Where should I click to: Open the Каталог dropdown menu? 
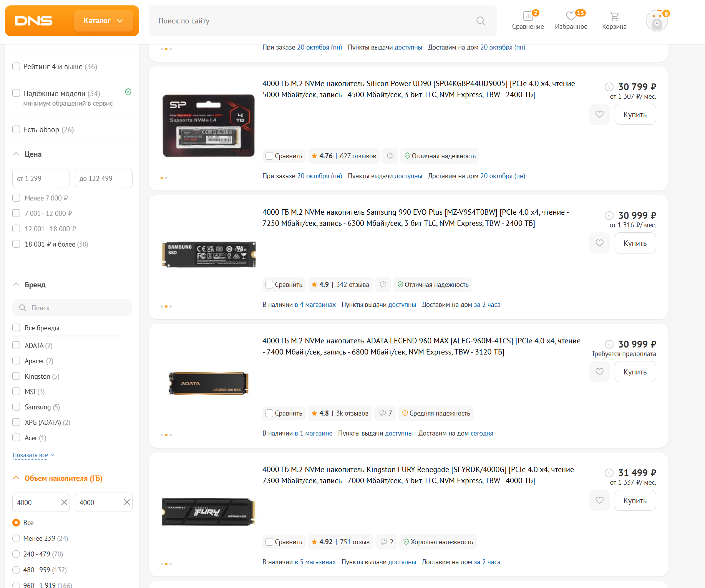point(103,21)
